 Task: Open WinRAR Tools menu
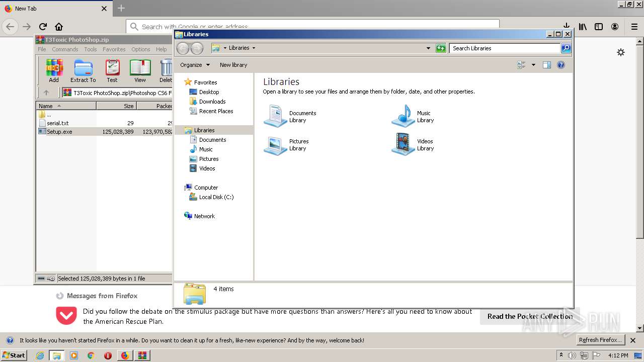point(91,49)
